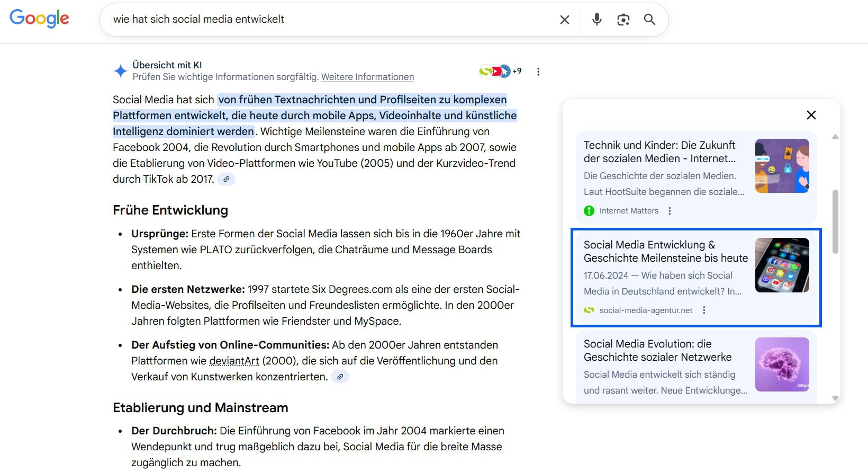Open 'Social Media Entwicklung & Geschichte Meilensteine' card
The height and width of the screenshot is (472, 868).
[x=697, y=277]
